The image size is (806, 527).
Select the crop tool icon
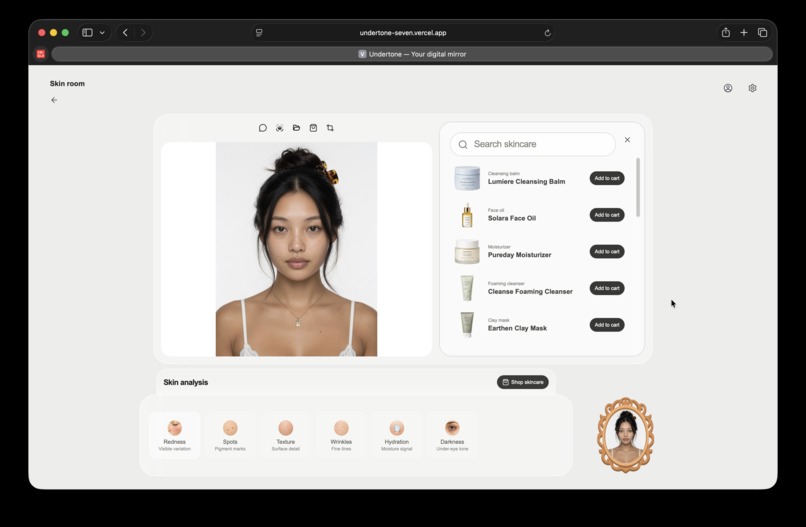pos(330,128)
